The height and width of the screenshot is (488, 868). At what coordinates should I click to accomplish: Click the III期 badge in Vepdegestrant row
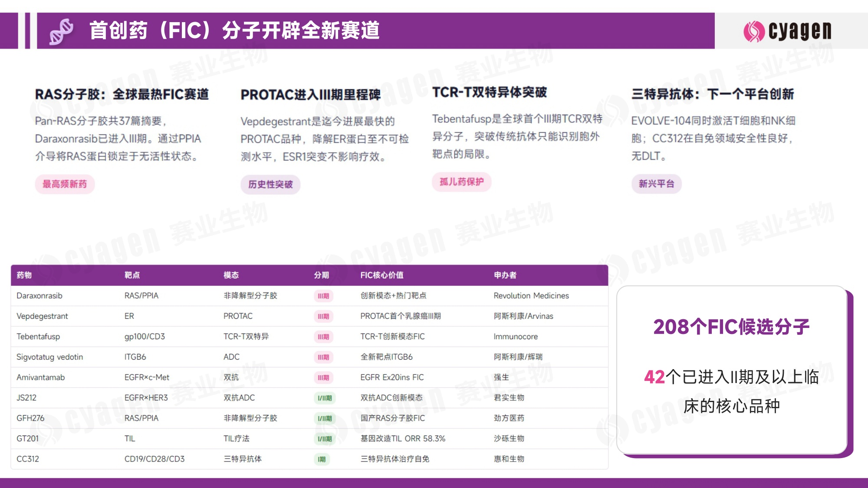pos(323,317)
